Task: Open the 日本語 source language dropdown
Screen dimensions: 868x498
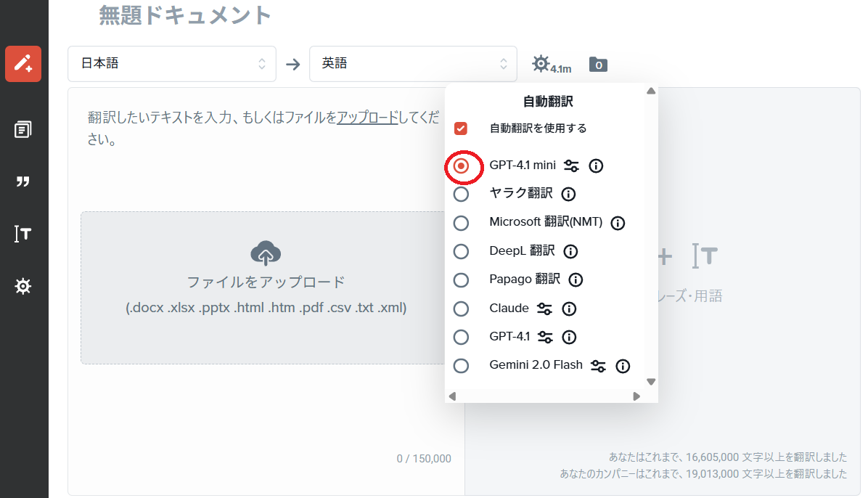Action: [172, 64]
